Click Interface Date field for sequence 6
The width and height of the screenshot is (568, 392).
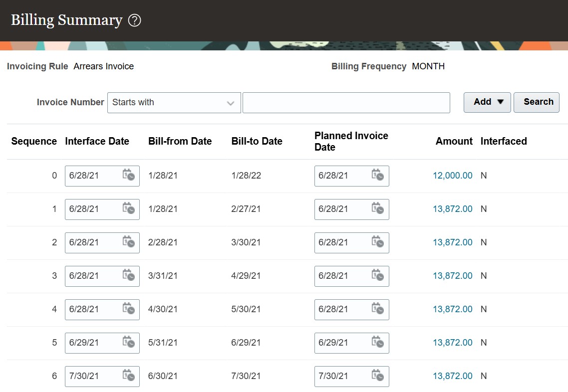93,376
